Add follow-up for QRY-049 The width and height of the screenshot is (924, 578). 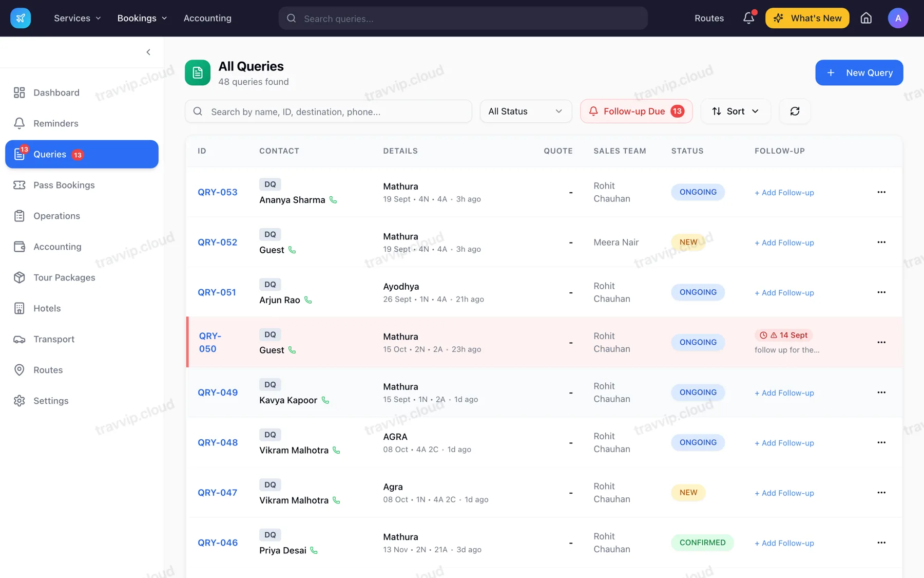click(x=784, y=393)
